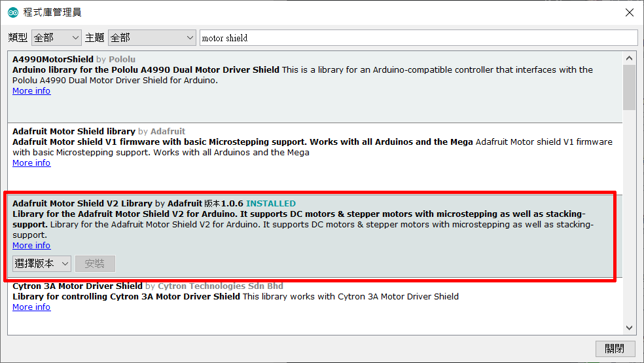Screen dimensions: 644x363
Task: Select the Cytron 3A Motor Driver Shield title
Action: click(x=77, y=286)
